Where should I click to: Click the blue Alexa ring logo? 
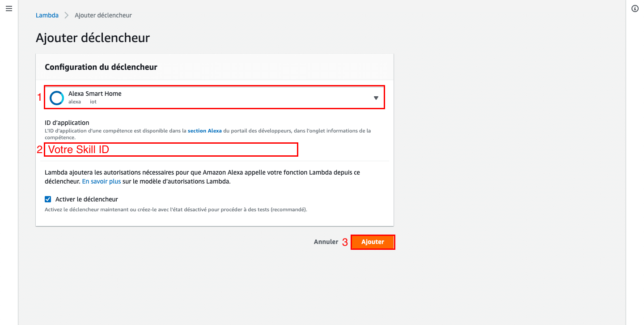coord(57,98)
